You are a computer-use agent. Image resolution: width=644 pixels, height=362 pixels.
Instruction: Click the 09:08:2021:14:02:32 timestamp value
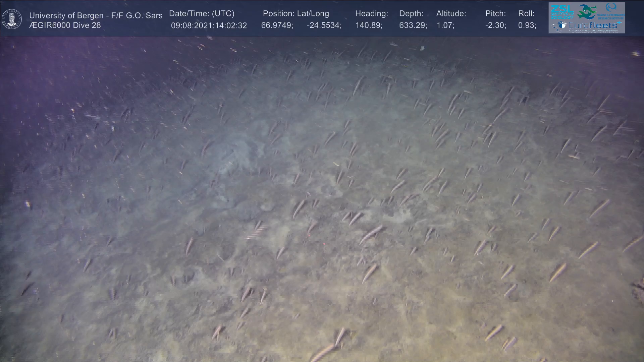(209, 25)
